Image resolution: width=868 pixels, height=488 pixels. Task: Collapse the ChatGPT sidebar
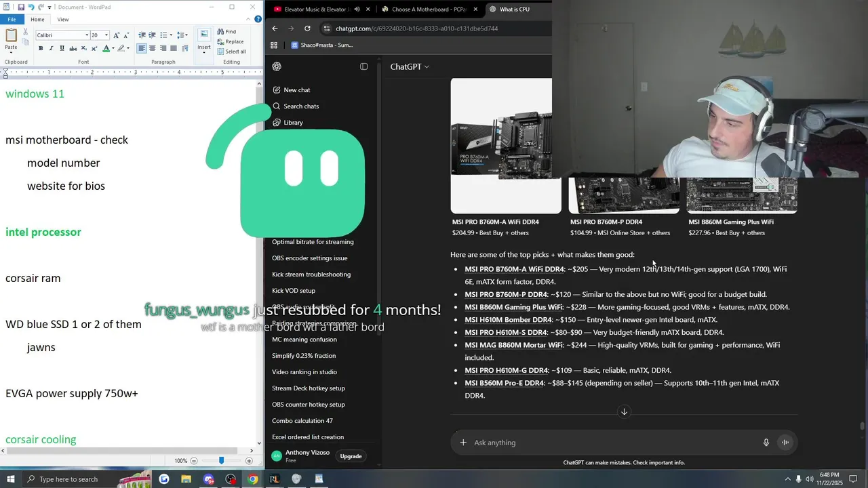click(x=364, y=66)
